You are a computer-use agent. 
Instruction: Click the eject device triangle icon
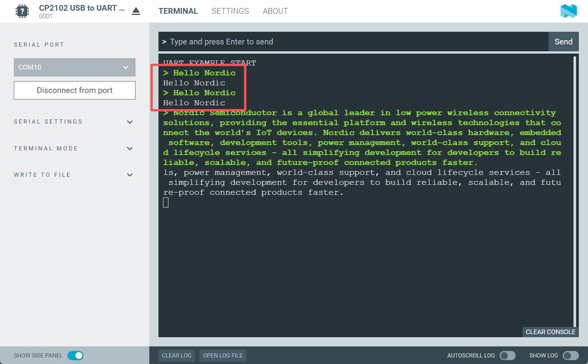pos(136,11)
